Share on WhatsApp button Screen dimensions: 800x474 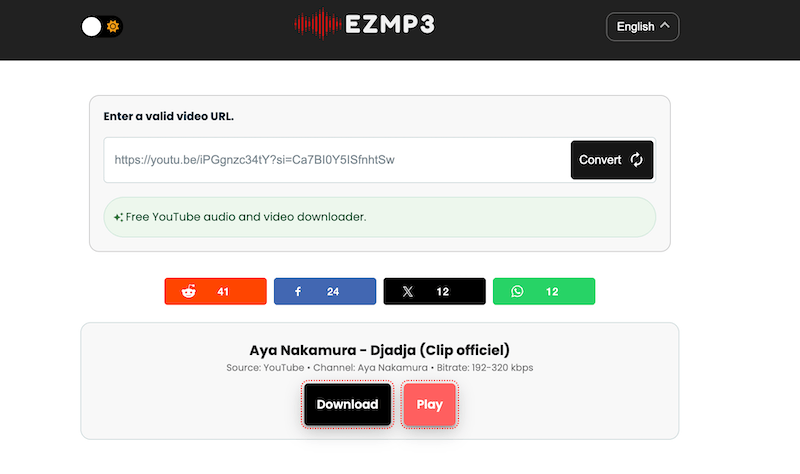(x=544, y=291)
